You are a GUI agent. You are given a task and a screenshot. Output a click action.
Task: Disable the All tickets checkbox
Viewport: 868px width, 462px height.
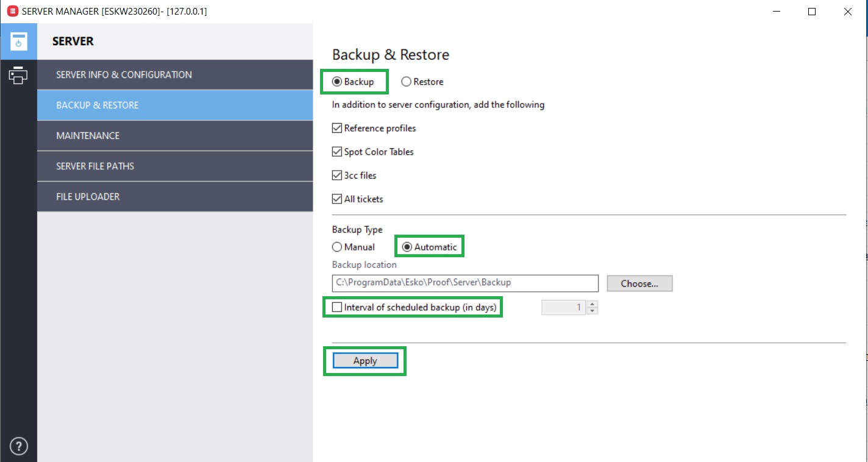pos(337,199)
